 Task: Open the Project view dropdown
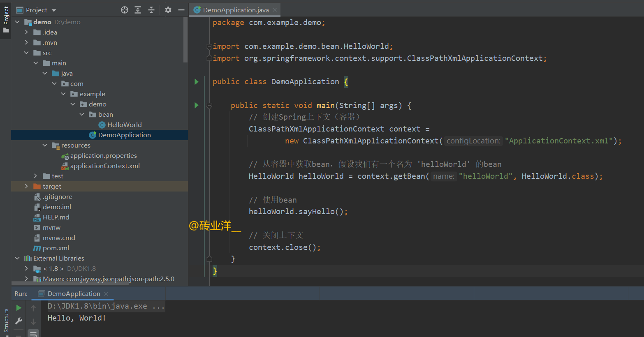54,10
